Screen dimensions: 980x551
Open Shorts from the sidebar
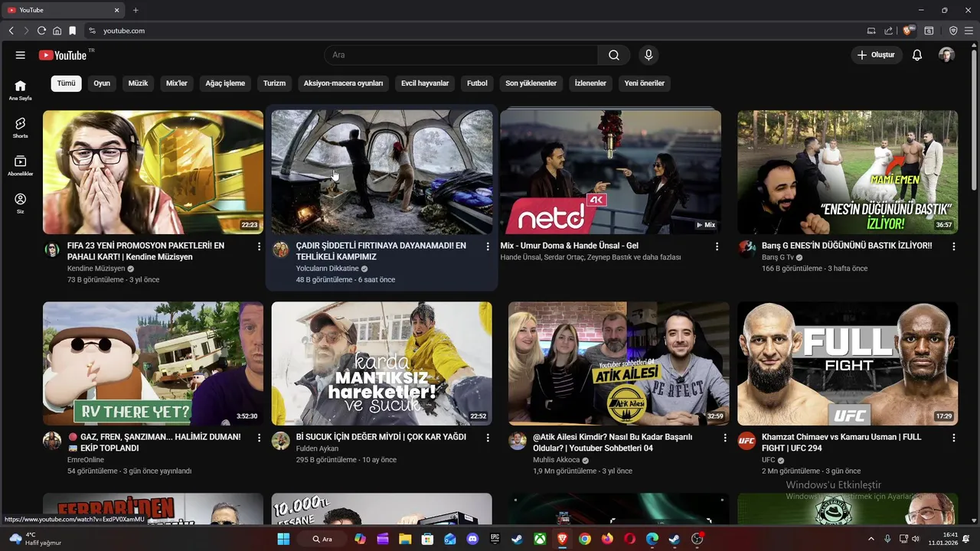click(x=21, y=128)
